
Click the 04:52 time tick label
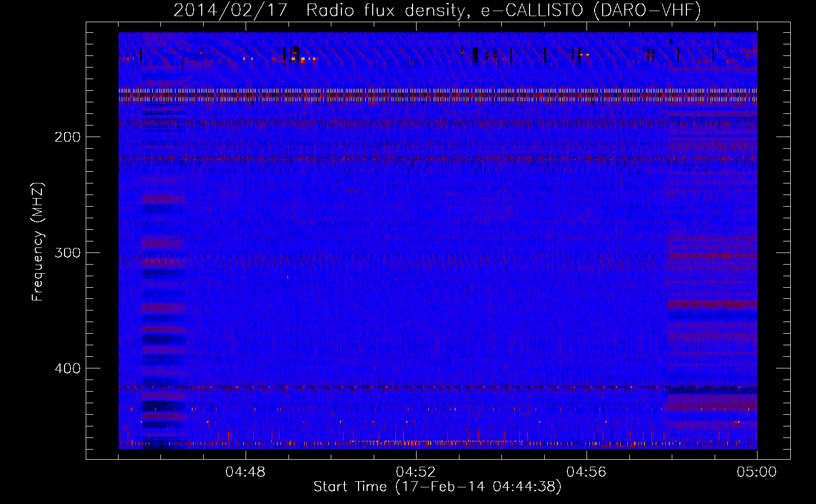(x=416, y=472)
